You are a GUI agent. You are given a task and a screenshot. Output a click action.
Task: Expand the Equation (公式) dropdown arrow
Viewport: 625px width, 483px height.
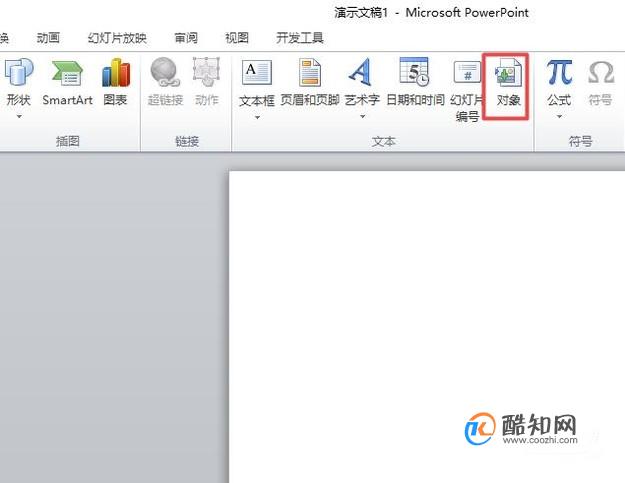coord(559,117)
